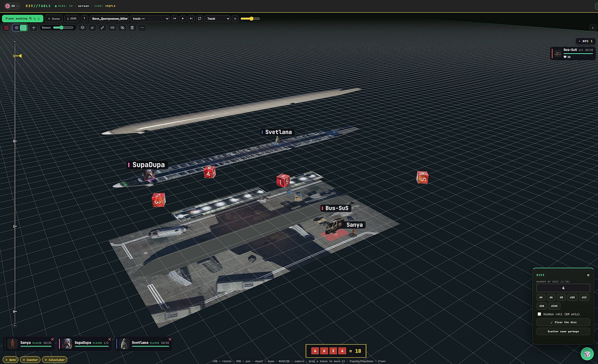
Task: Click the number of dice input field
Action: (x=563, y=288)
